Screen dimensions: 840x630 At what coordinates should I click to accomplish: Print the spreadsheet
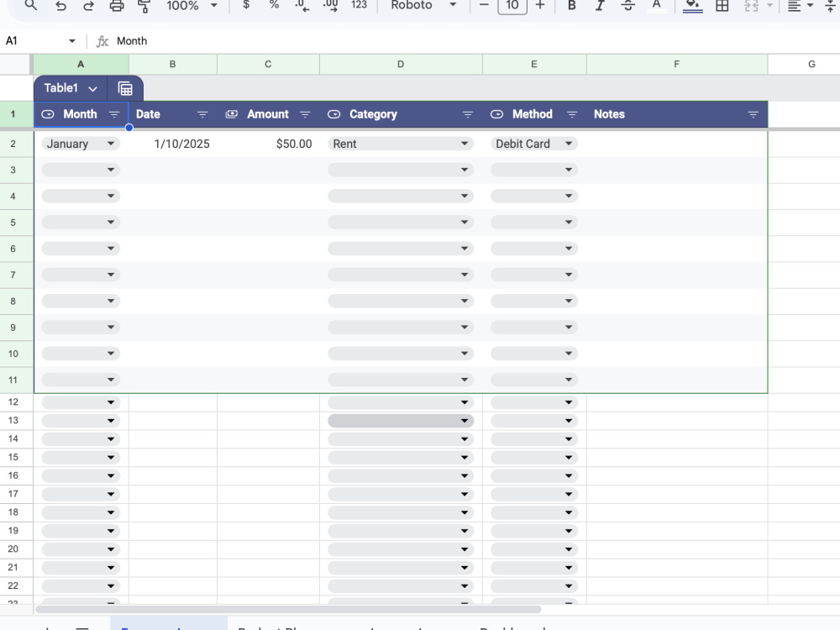(x=116, y=5)
